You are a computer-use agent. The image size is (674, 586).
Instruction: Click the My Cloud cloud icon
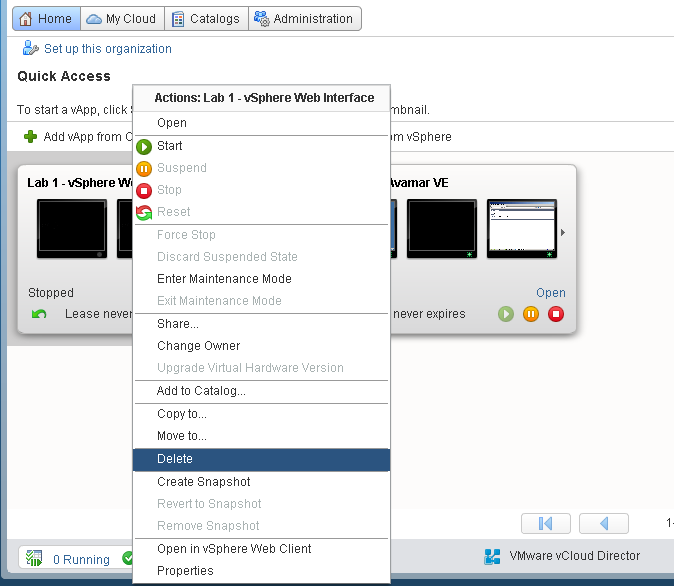click(x=94, y=19)
